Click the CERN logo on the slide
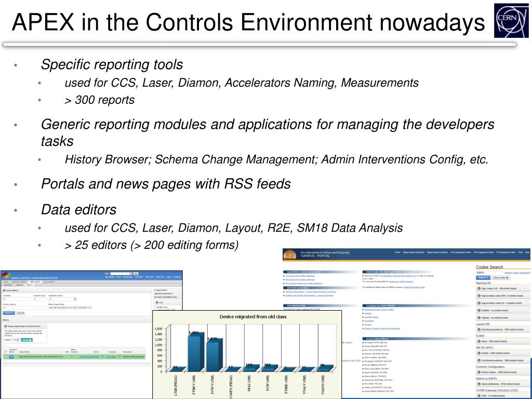The image size is (532, 399). (x=511, y=21)
